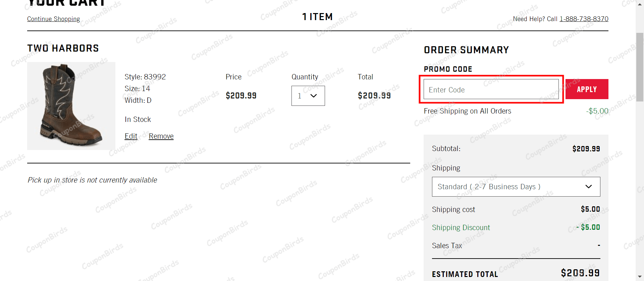Image resolution: width=644 pixels, height=281 pixels.
Task: Click the Subtotal value $209.99
Action: coord(586,148)
